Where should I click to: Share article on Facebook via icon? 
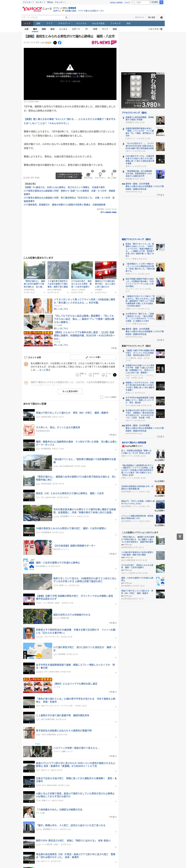pos(60,43)
